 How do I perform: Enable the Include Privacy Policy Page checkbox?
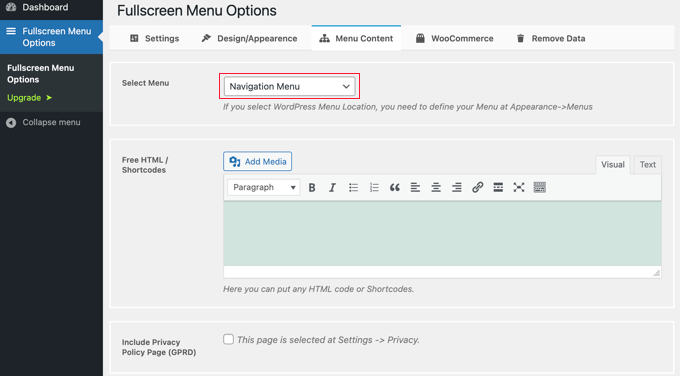point(229,339)
